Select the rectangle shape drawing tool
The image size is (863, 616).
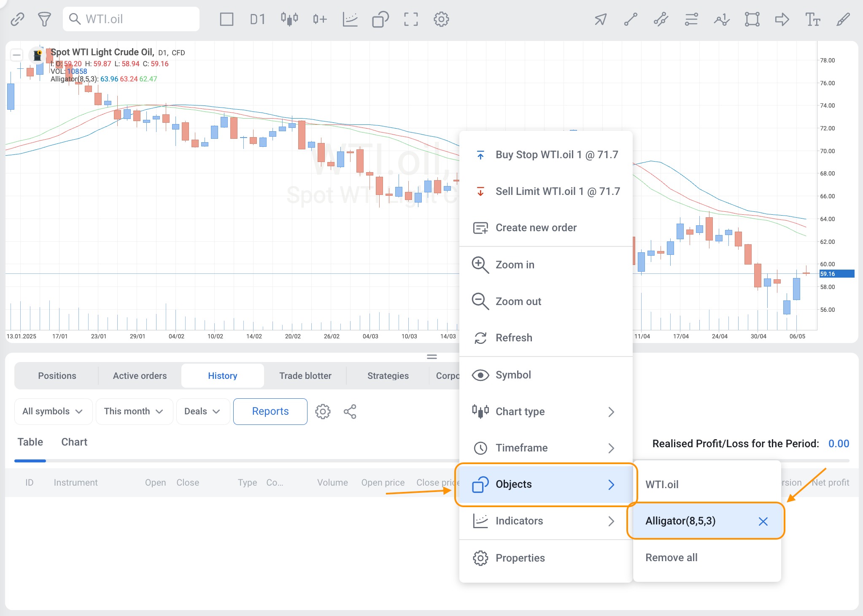[752, 19]
